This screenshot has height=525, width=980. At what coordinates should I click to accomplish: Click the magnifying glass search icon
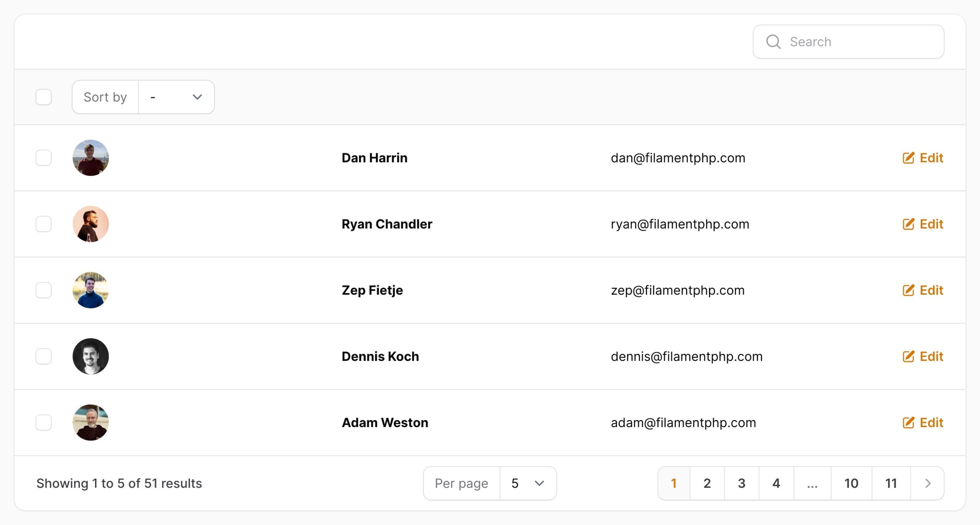tap(773, 42)
